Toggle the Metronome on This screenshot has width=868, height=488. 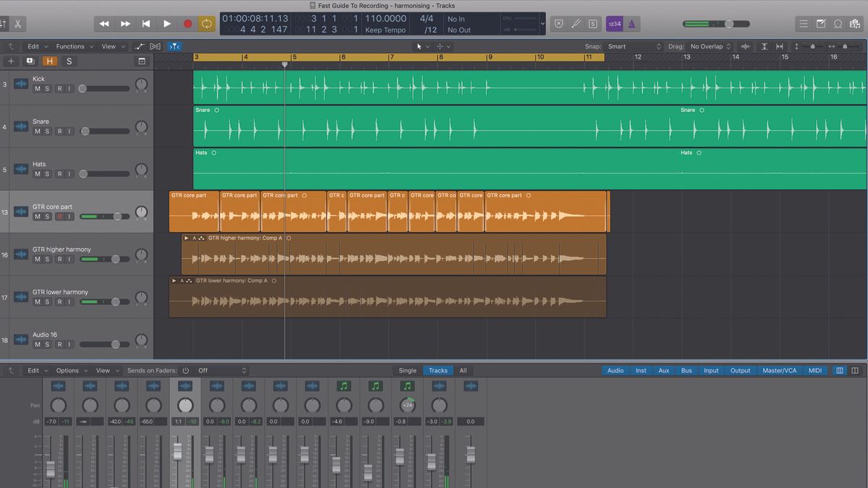[x=631, y=23]
